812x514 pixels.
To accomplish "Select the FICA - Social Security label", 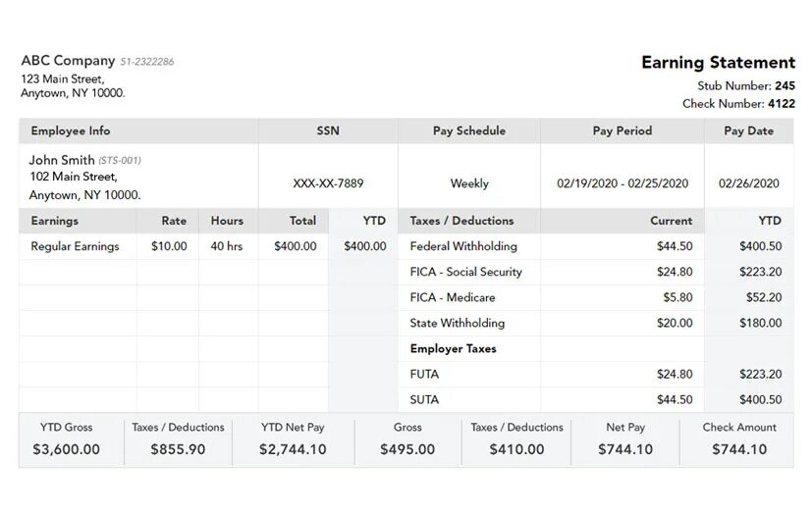I will click(x=465, y=272).
